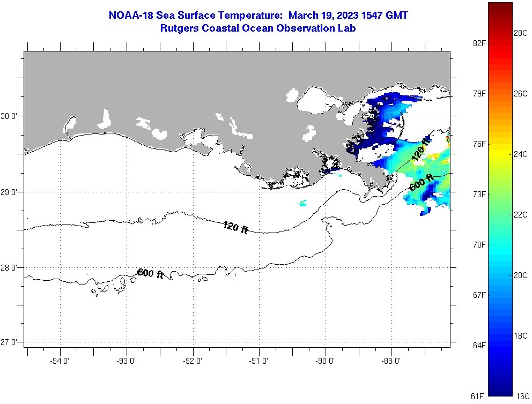
Task: Click the "76F" colorbar label
Action: pos(479,144)
